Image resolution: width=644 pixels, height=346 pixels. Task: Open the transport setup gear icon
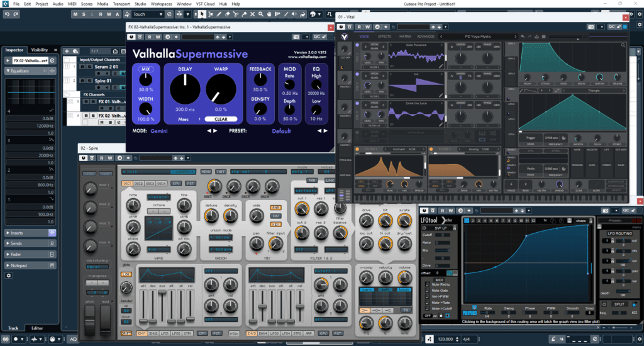639,339
